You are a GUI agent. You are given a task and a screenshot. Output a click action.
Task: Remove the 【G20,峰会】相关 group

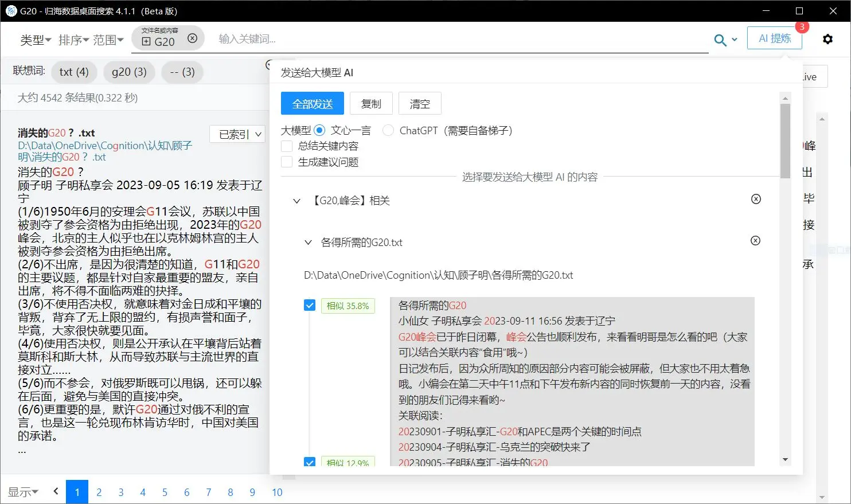coord(756,199)
